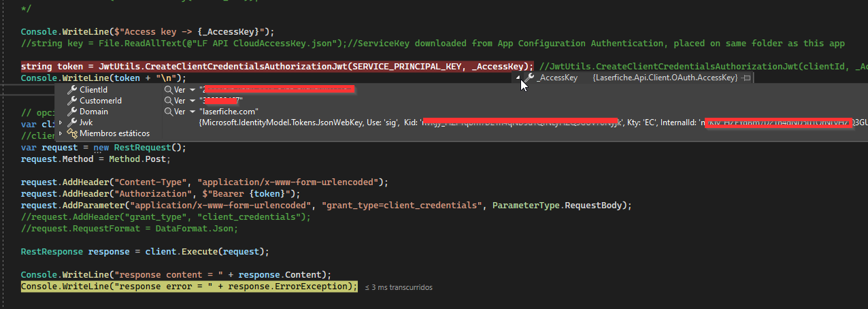Screen dimensions: 868x309
Task: Click the ClientId wrench icon
Action: (72, 90)
